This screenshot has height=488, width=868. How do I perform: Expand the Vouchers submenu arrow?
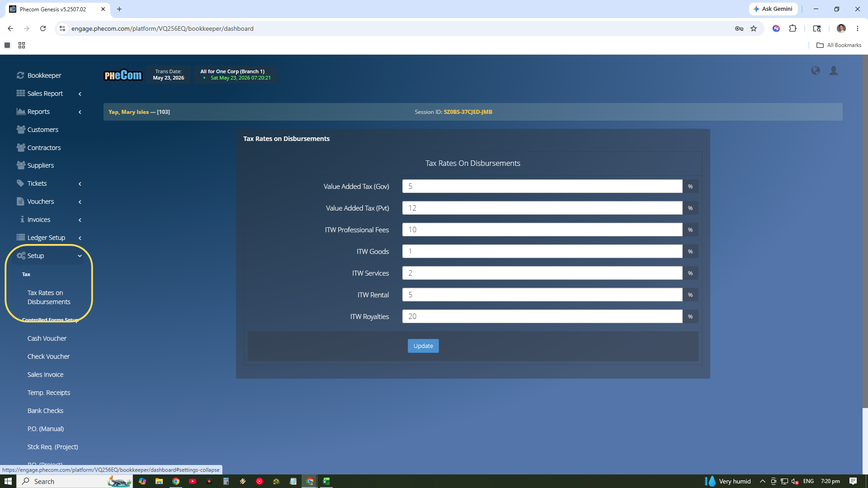point(80,202)
